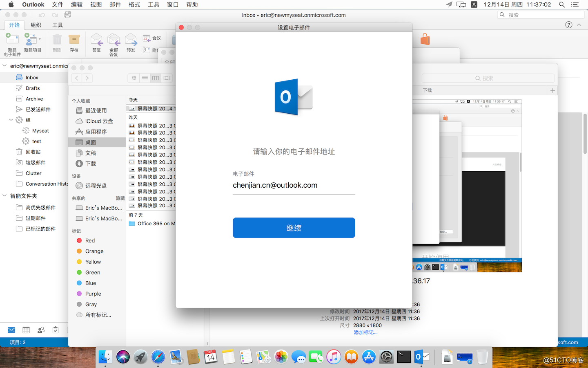Click the 添加标记… link in Finder preview
The image size is (588, 368).
(x=365, y=332)
